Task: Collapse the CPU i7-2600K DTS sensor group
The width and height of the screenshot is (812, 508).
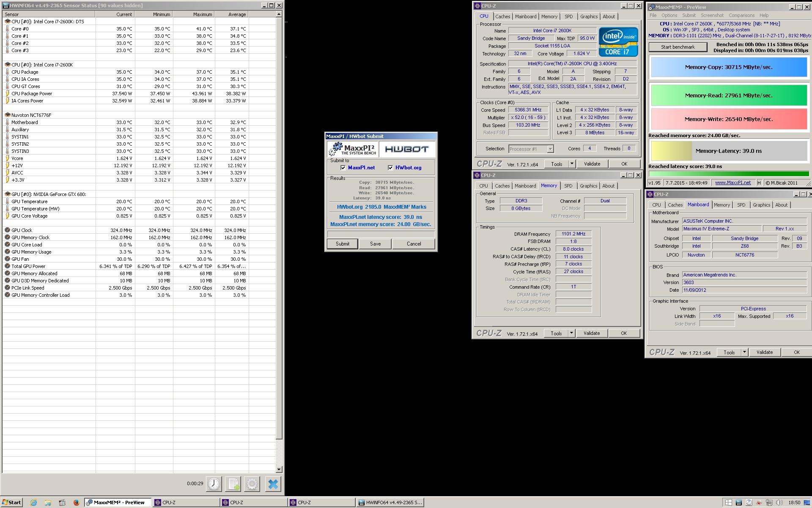Action: (8, 22)
